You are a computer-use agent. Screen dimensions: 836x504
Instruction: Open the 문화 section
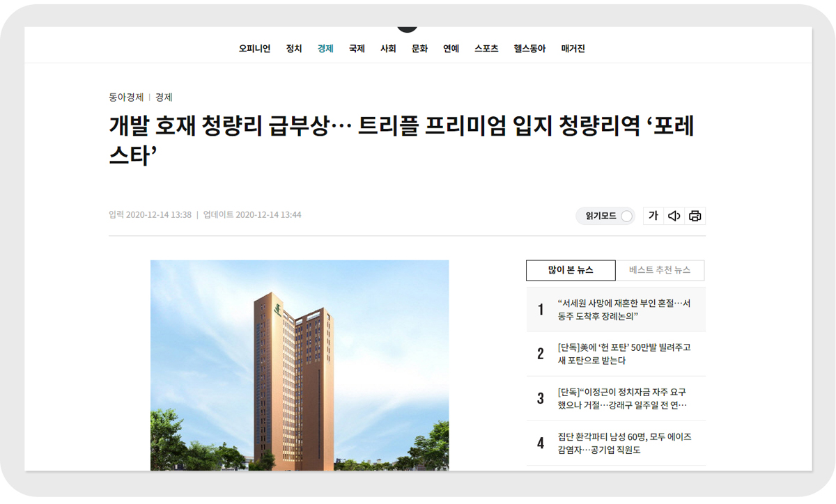pos(419,49)
